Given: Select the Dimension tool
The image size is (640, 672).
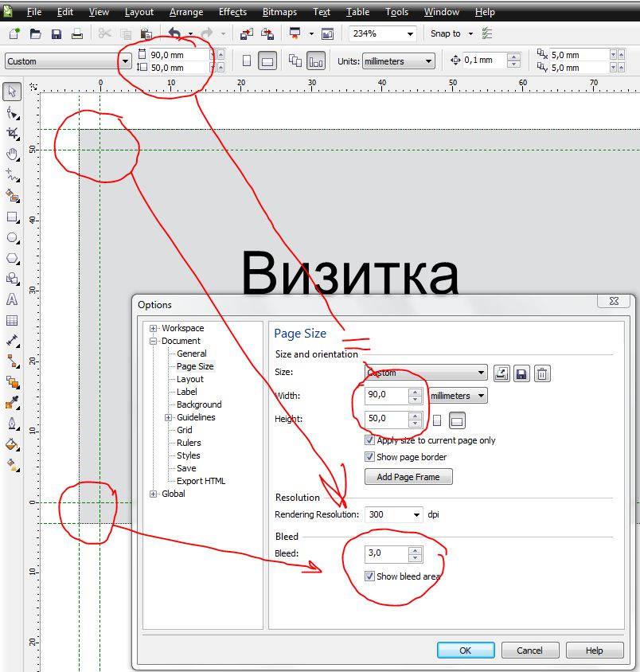Looking at the screenshot, I should [x=12, y=341].
